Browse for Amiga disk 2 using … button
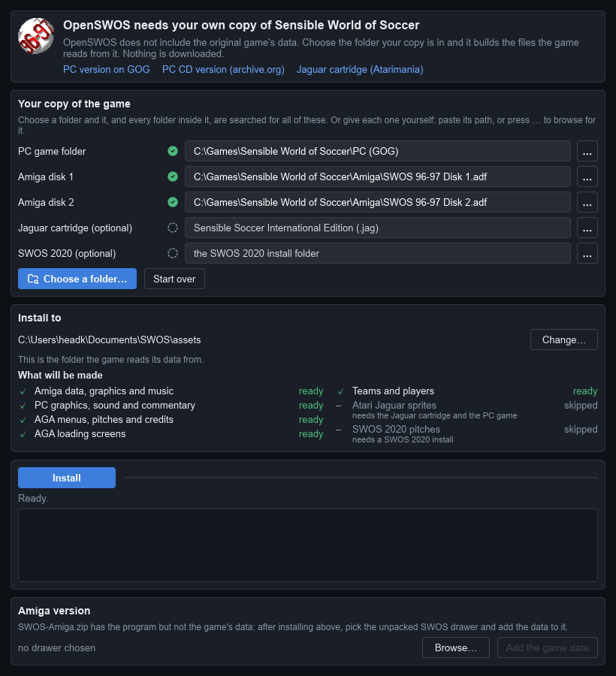This screenshot has height=676, width=616. pyautogui.click(x=587, y=202)
